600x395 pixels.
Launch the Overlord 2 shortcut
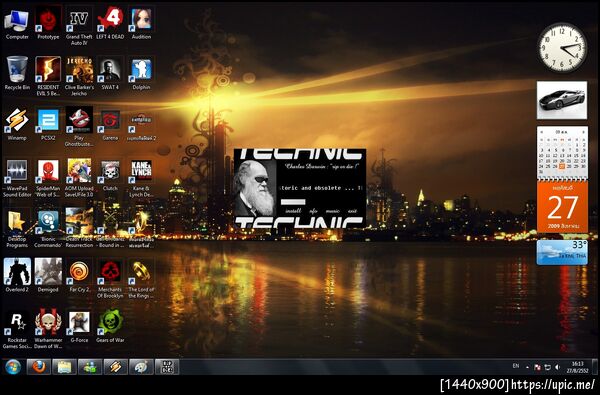point(17,275)
